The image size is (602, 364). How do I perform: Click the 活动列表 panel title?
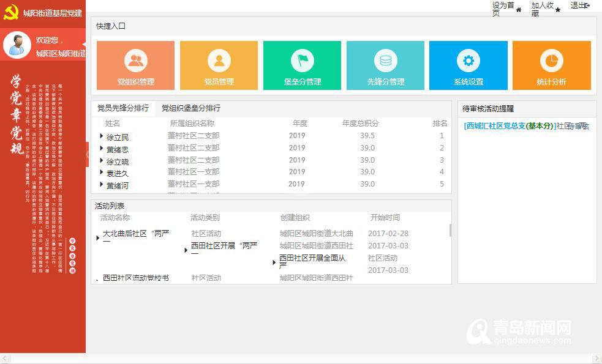tap(110, 206)
